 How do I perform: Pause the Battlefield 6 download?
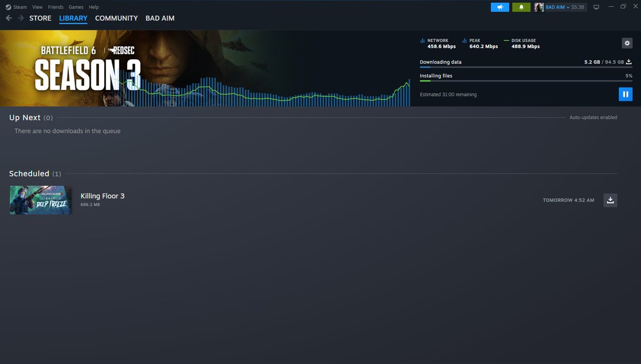click(x=626, y=94)
